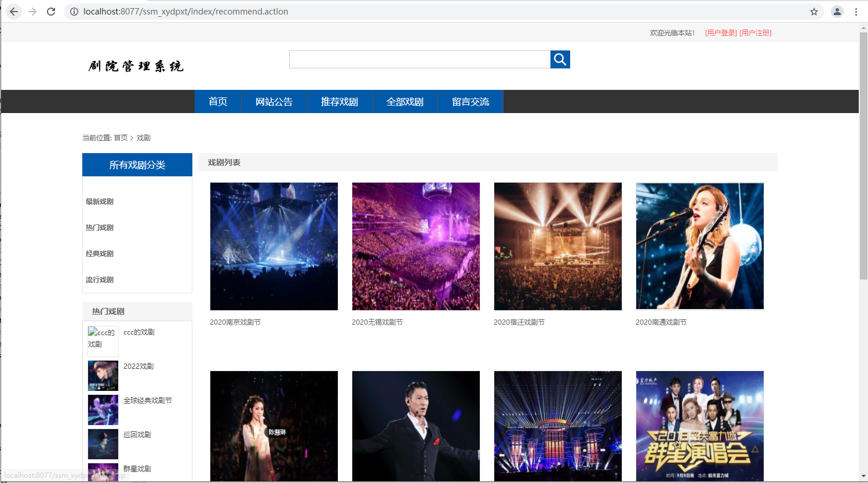This screenshot has width=868, height=483.
Task: Click the 用户注册 link
Action: [x=756, y=33]
